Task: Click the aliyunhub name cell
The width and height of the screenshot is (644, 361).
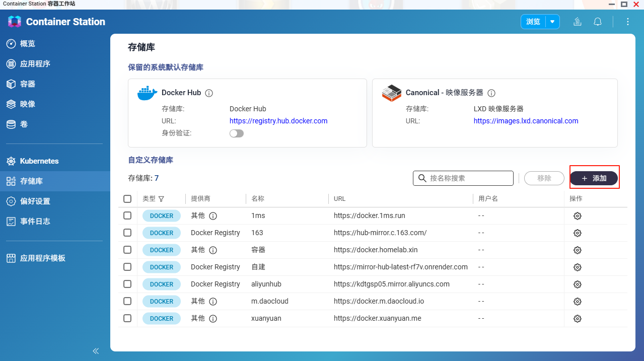Action: [x=266, y=284]
